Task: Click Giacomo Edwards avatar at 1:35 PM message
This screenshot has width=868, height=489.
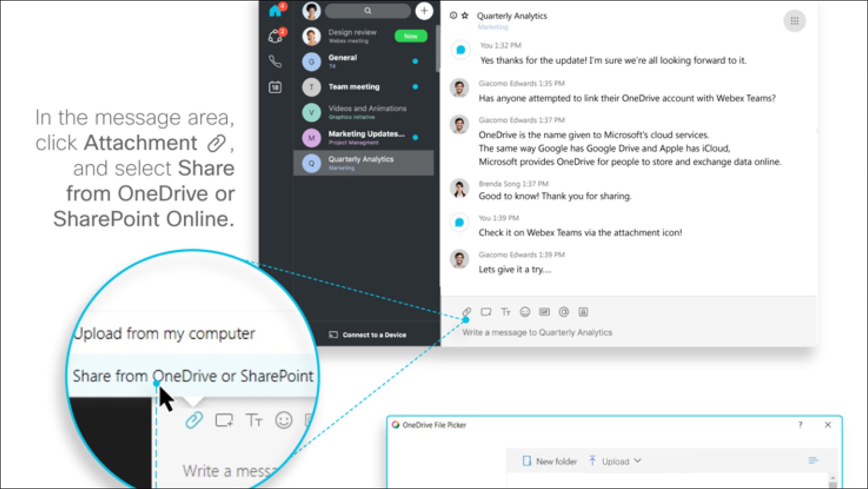Action: tap(459, 88)
